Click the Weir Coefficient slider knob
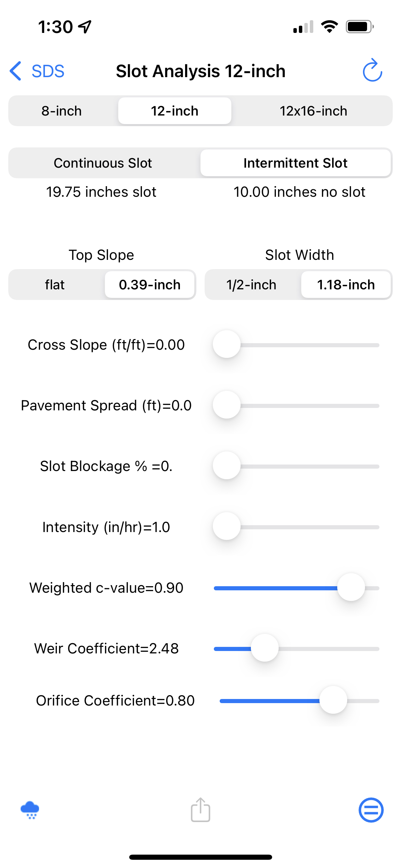Screen dimensions: 401x868 [265, 648]
